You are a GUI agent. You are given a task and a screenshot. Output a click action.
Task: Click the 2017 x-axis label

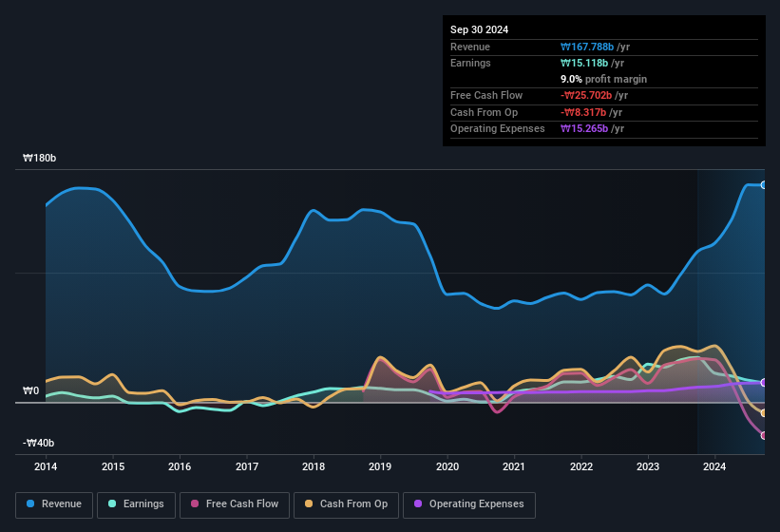pos(247,466)
